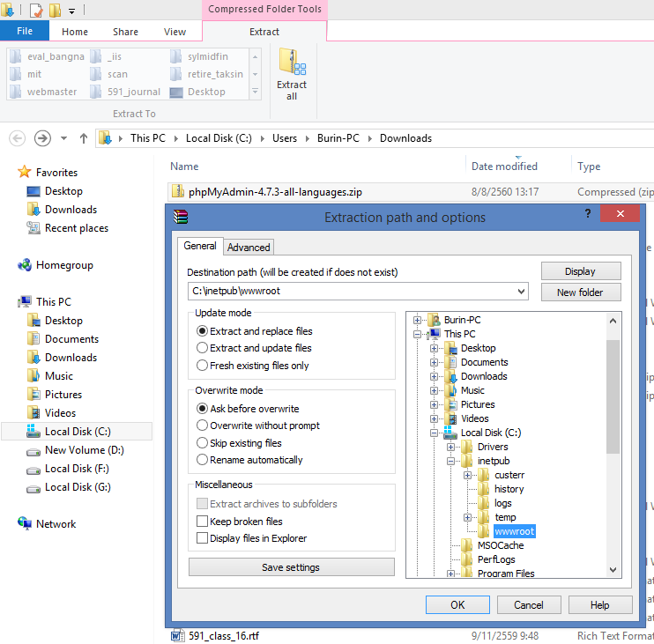This screenshot has height=644, width=654.
Task: Switch to the Advanced tab in dialog
Action: click(249, 248)
